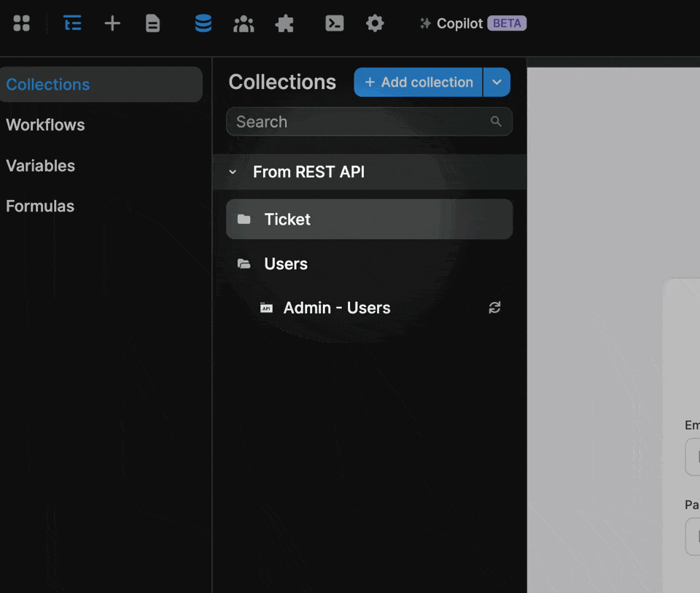This screenshot has height=593, width=700.
Task: Select Collections in the left sidebar
Action: pyautogui.click(x=101, y=85)
